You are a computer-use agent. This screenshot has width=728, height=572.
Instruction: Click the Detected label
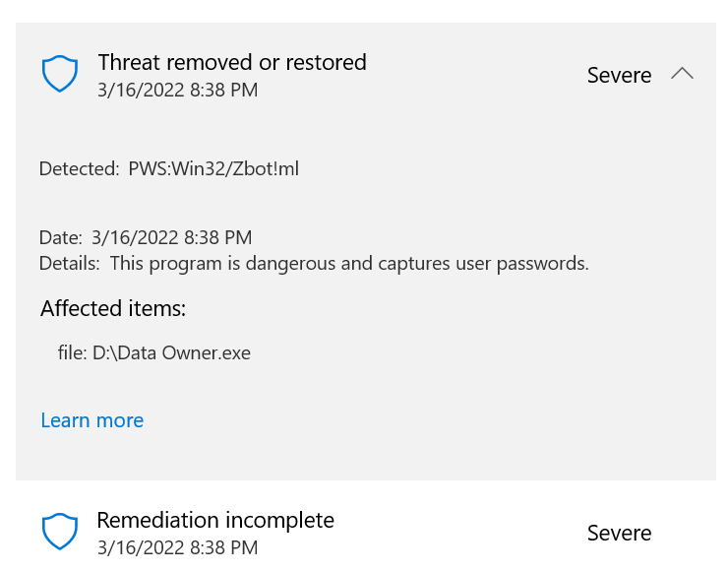[80, 168]
